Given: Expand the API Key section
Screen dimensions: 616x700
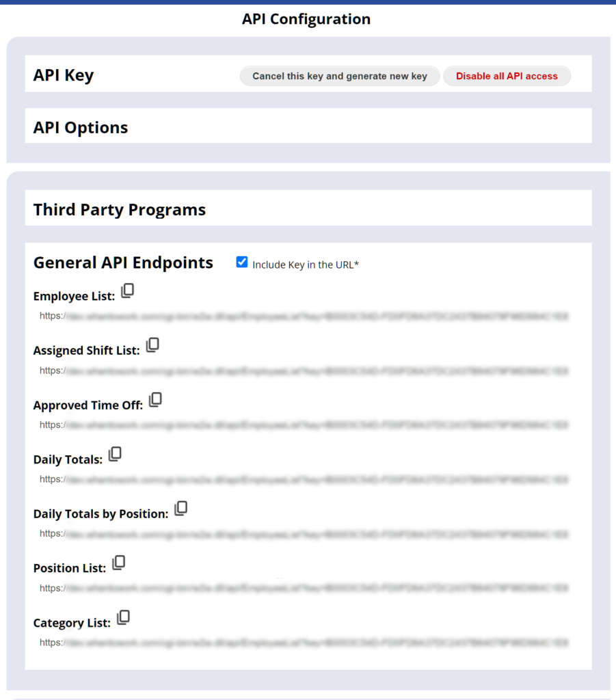Looking at the screenshot, I should (62, 75).
